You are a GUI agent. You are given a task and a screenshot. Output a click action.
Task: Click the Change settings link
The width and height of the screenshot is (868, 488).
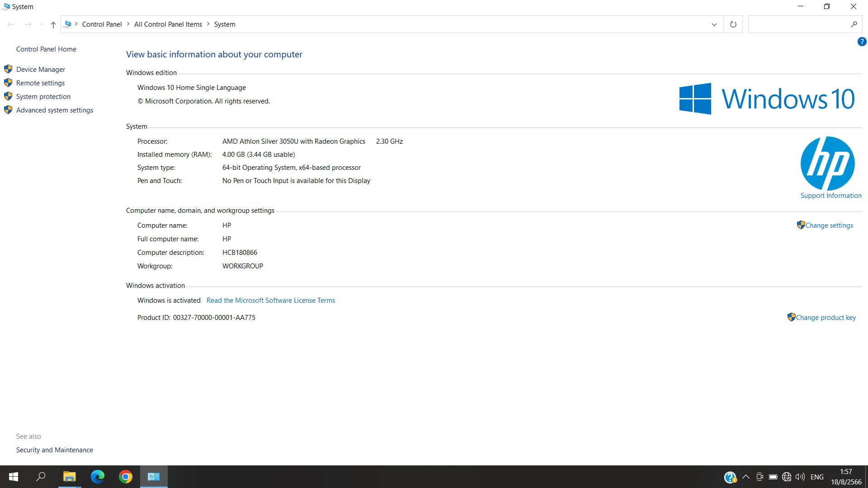pos(829,225)
